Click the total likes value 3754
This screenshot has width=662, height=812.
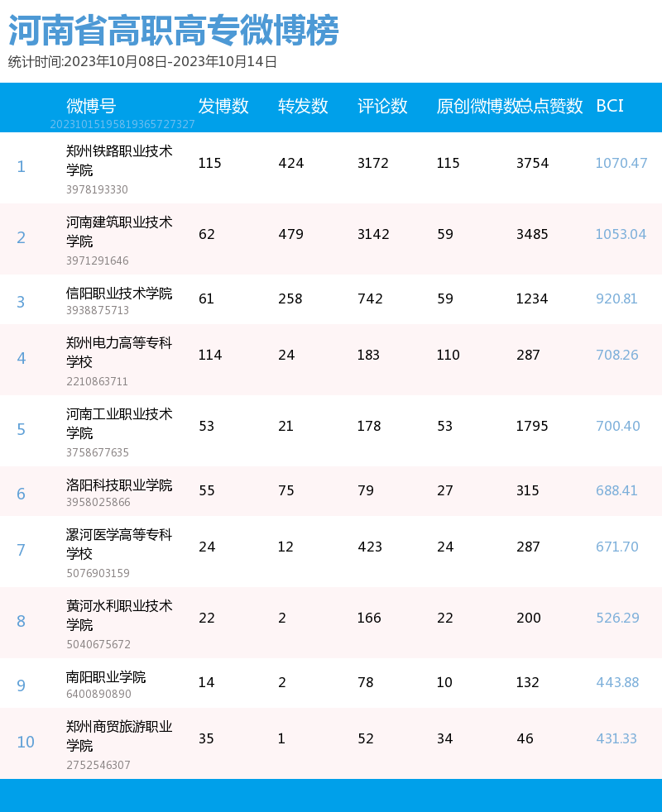tap(532, 163)
